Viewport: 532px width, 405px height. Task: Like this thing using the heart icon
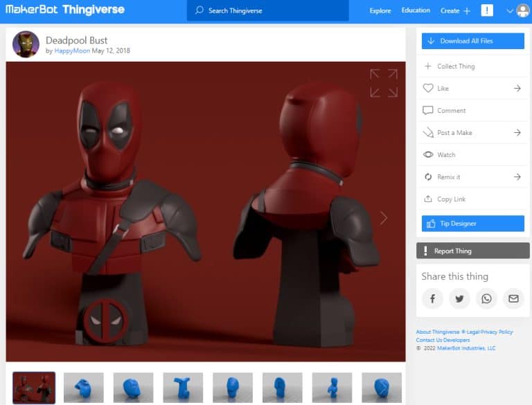pyautogui.click(x=428, y=88)
